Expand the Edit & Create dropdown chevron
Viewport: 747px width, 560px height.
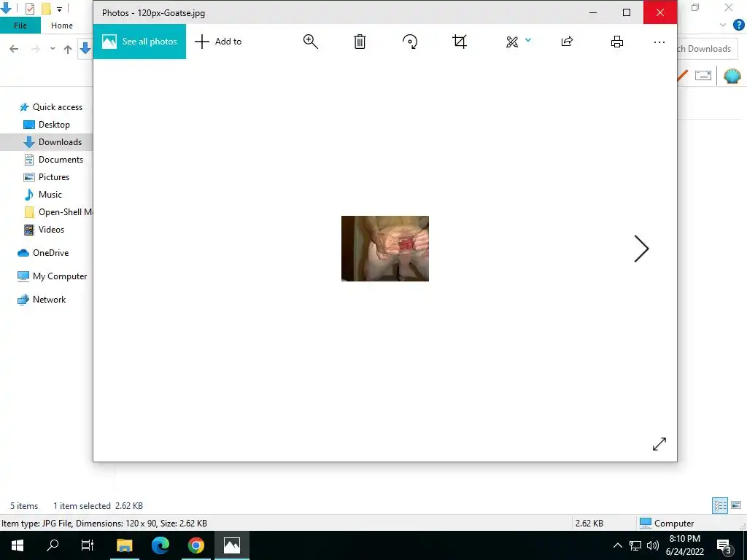(528, 40)
